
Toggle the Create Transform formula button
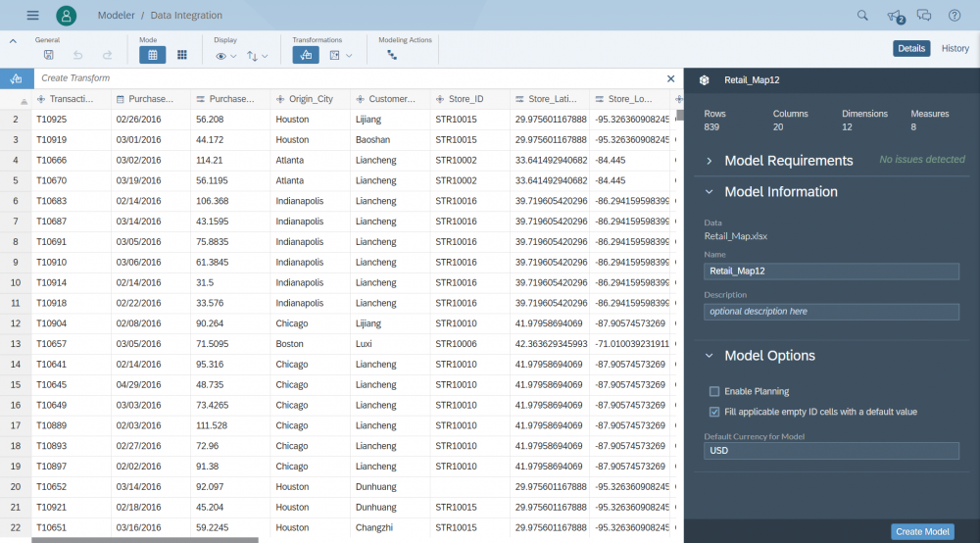point(17,78)
